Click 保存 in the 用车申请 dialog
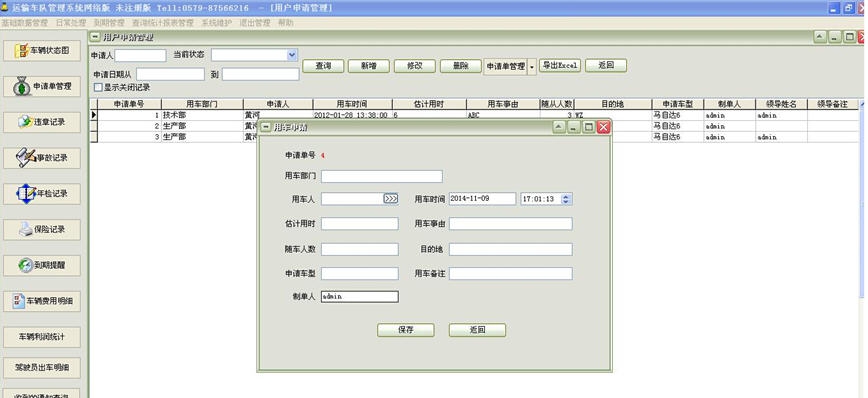The image size is (868, 398). pyautogui.click(x=406, y=330)
